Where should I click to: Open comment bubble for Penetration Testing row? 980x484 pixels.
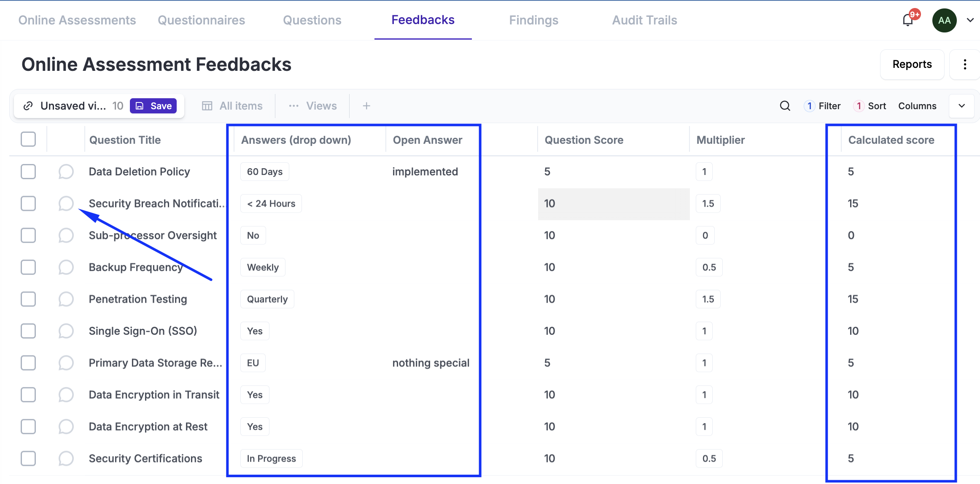[66, 299]
